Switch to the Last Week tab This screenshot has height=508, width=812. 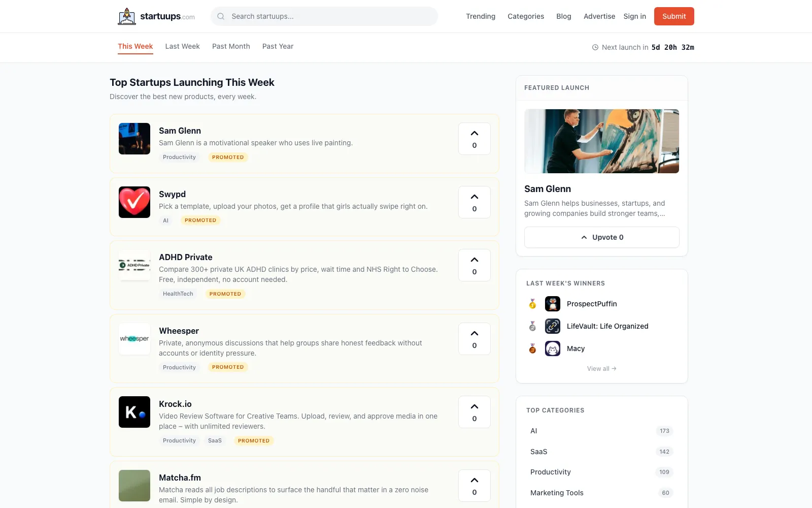coord(182,46)
